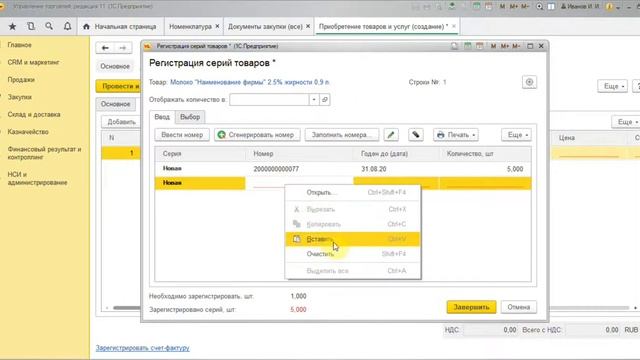Click the green plus icon on Сгенерировать номер
Screen dimensions: 640x360
(222, 135)
